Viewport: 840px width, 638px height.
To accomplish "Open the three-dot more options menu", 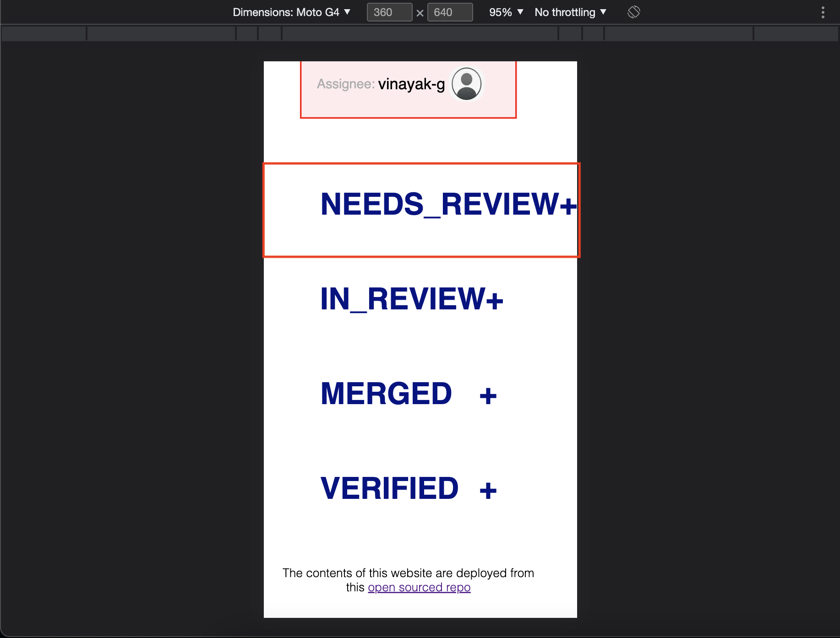I will 823,12.
